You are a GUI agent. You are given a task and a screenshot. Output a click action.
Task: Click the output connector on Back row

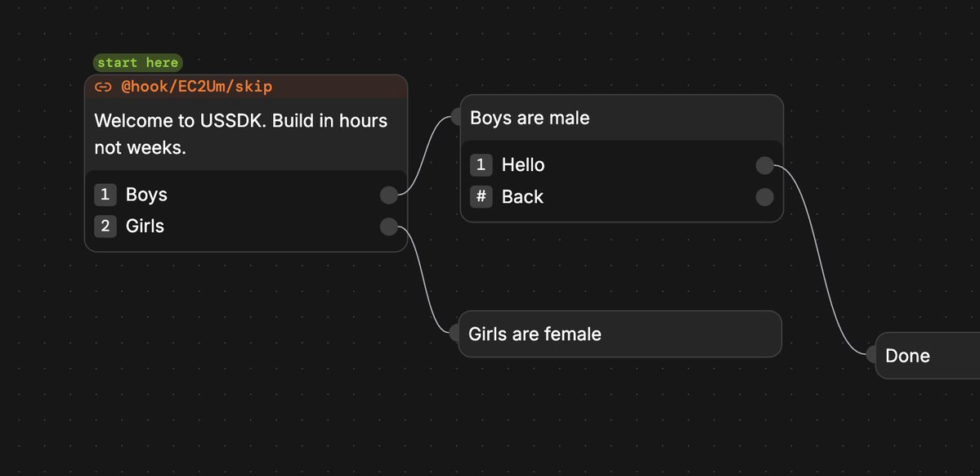764,197
